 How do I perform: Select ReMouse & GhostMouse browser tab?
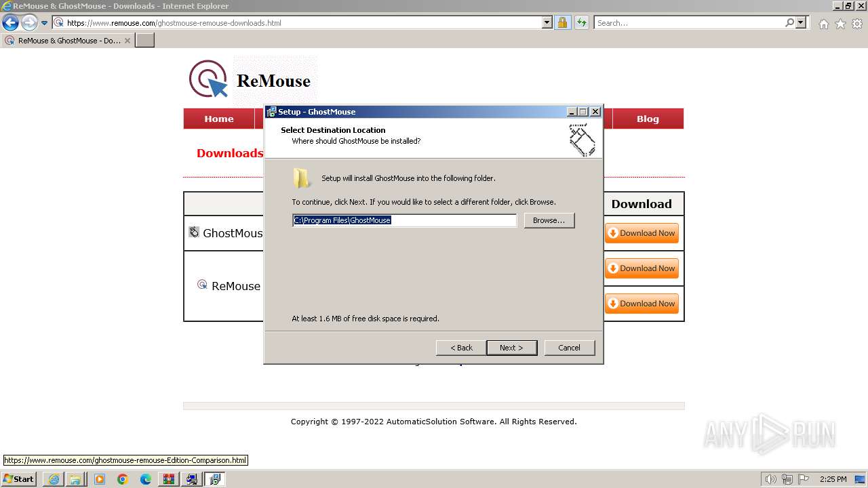click(x=68, y=41)
